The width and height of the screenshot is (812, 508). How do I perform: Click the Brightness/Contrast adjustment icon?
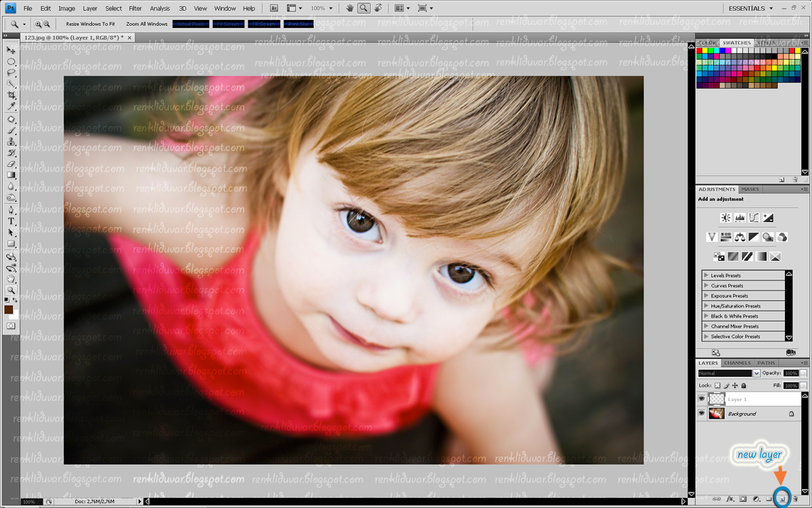725,217
